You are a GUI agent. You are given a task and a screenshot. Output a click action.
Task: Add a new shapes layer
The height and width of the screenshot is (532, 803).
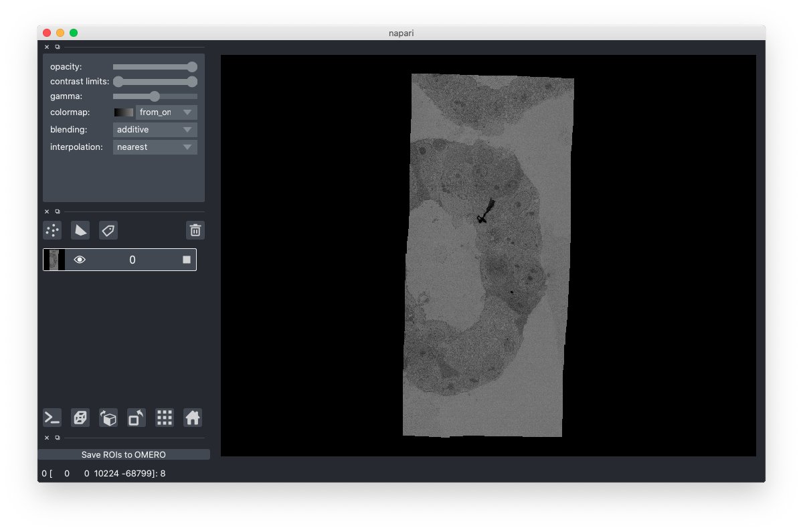pos(80,230)
